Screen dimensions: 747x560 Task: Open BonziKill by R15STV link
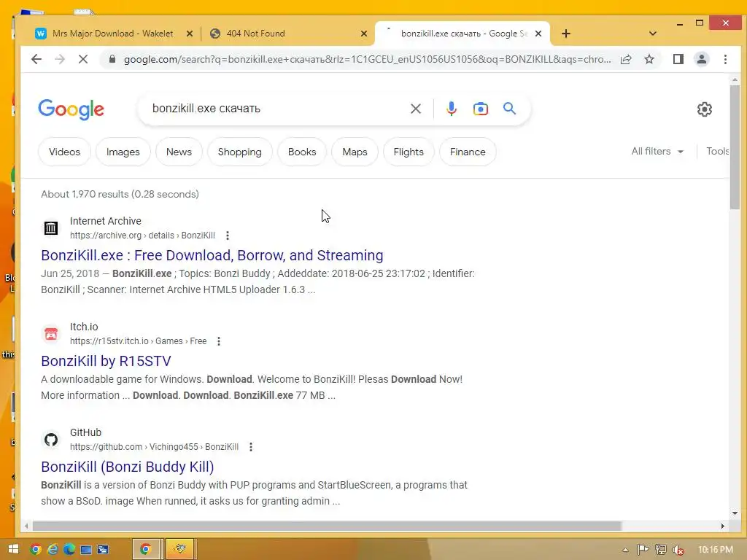tap(106, 361)
